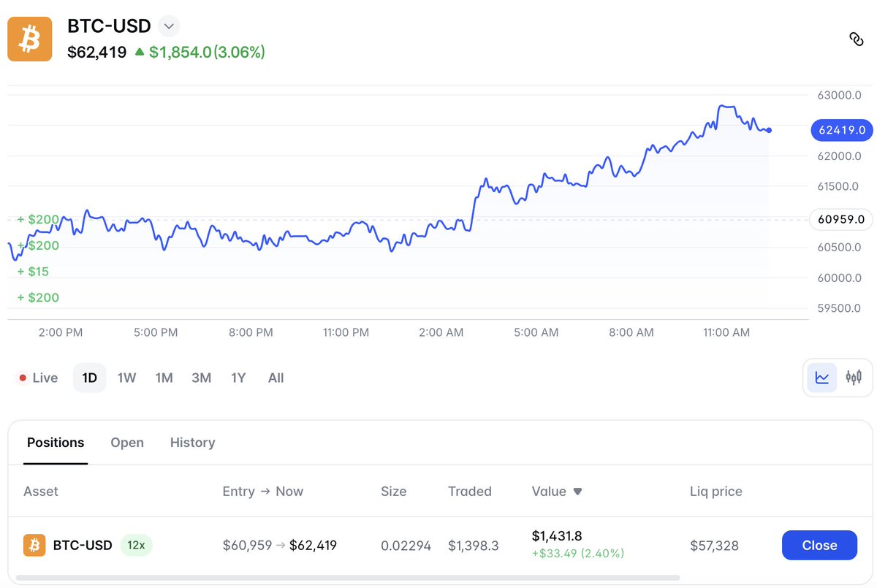
Task: Copy the share link icon
Action: [x=857, y=39]
